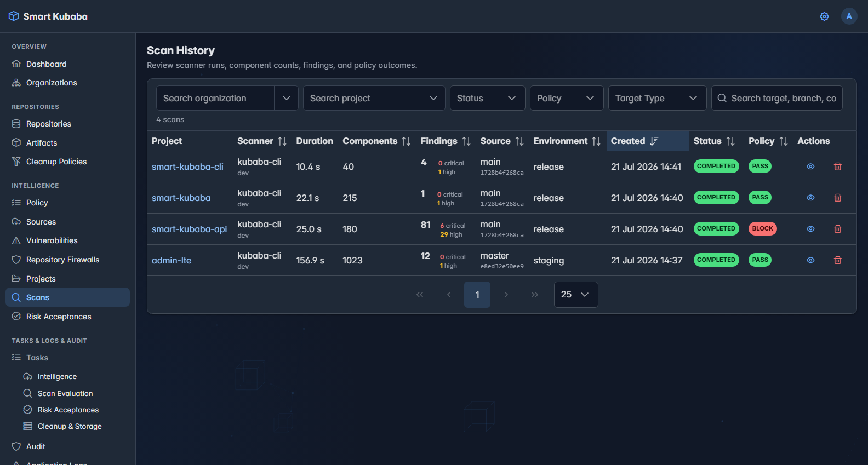Open the smart-kubaba-api project link
868x465 pixels.
[x=189, y=229]
